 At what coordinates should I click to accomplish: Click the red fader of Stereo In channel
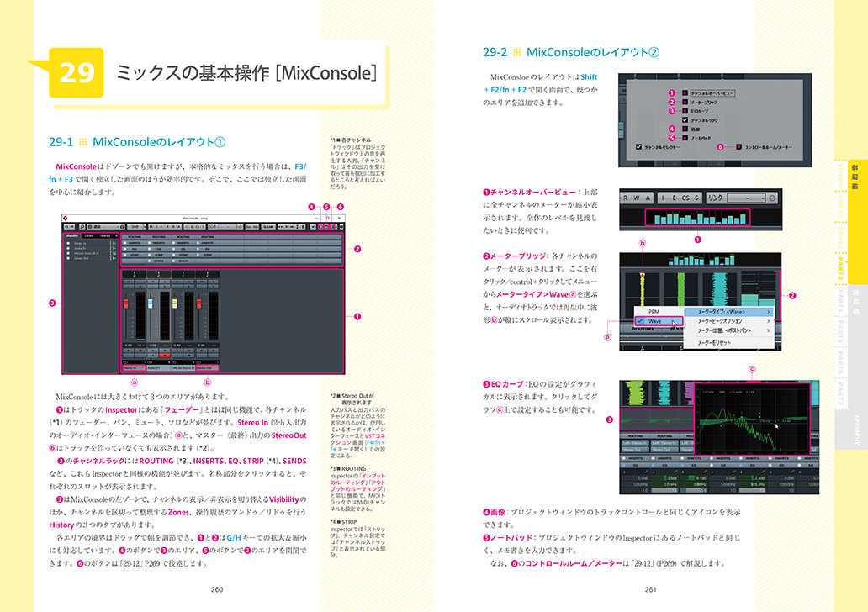(126, 303)
